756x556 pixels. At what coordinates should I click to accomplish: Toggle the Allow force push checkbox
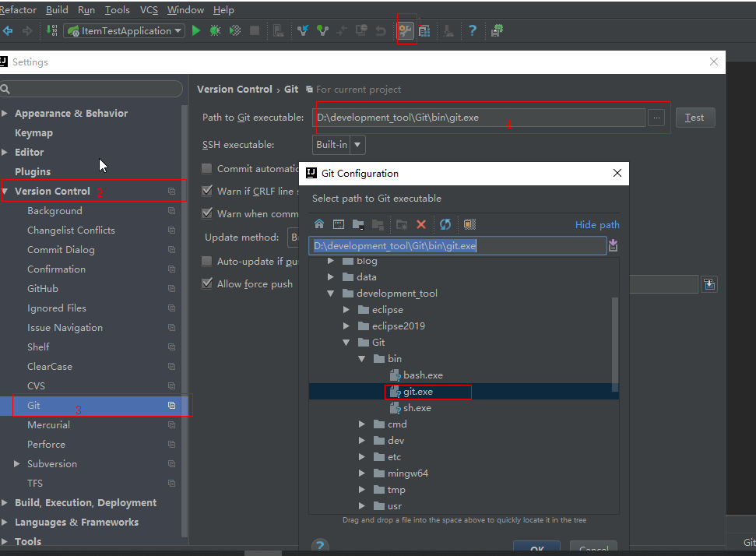[x=207, y=283]
